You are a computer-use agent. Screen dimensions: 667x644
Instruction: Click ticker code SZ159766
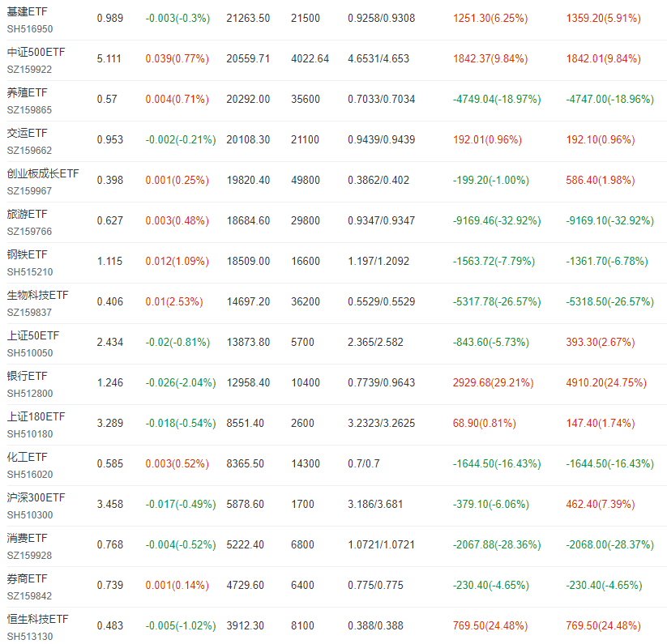click(29, 231)
